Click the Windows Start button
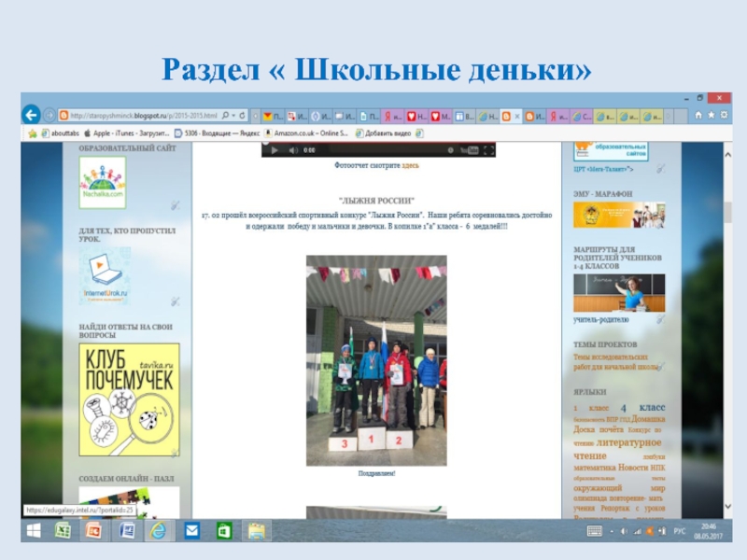Image resolution: width=747 pixels, height=560 pixels. click(32, 530)
